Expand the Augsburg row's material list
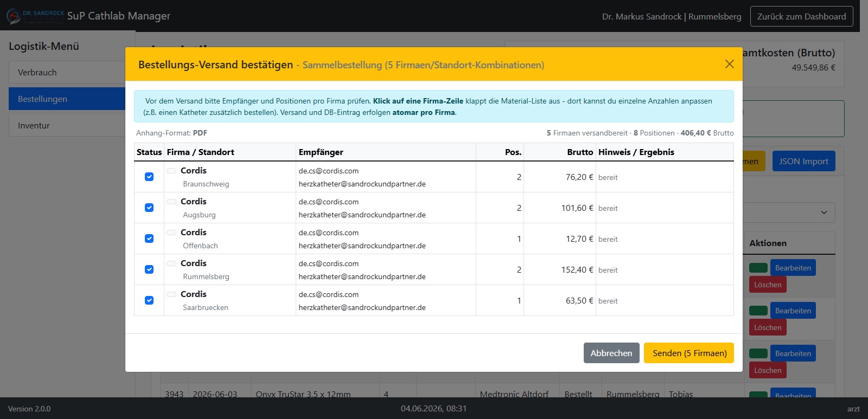Viewport: 868px width, 419px height. click(x=433, y=208)
